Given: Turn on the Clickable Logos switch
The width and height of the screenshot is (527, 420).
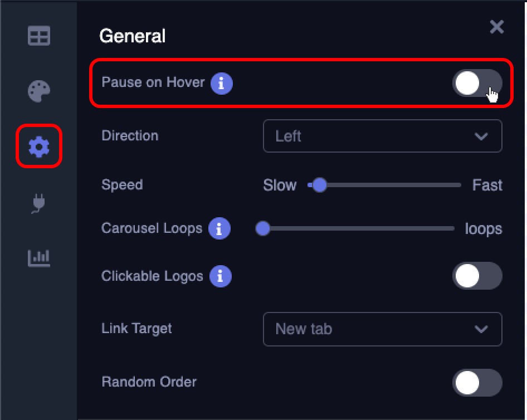Looking at the screenshot, I should pos(477,276).
